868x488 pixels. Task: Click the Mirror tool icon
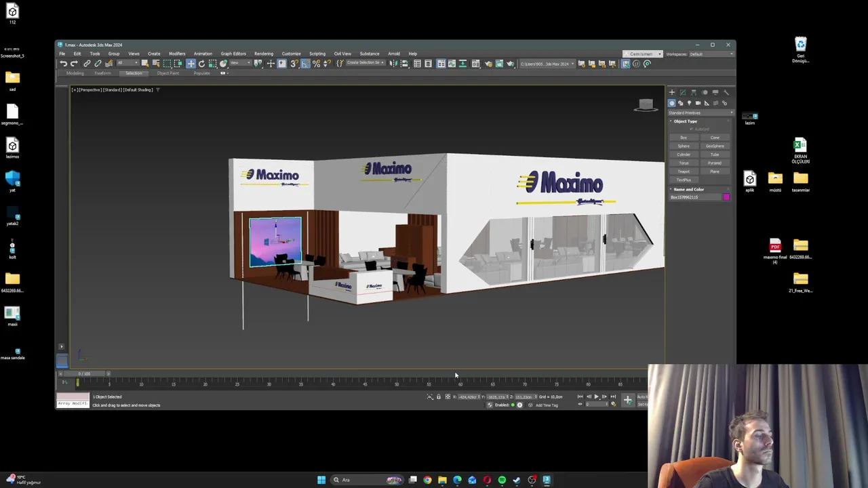click(x=393, y=64)
